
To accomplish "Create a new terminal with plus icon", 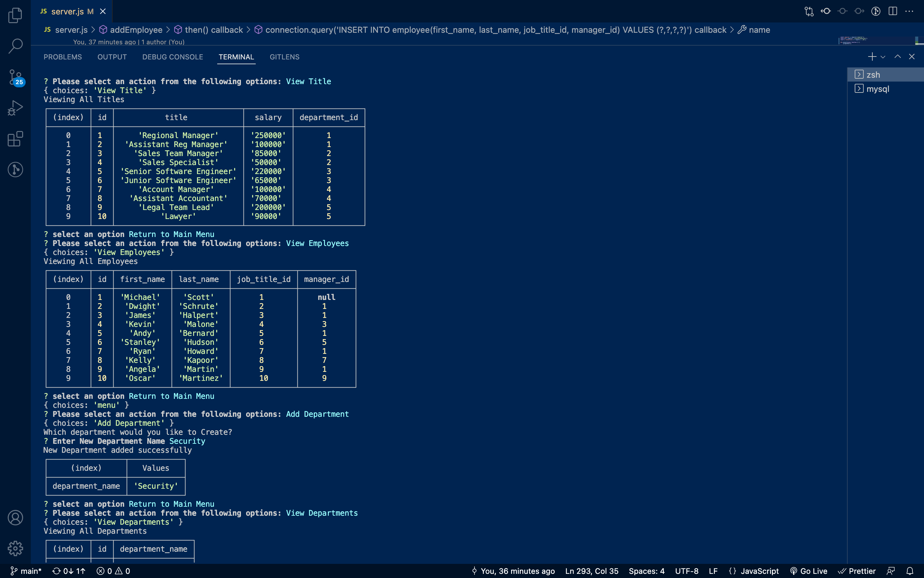I will pos(872,57).
